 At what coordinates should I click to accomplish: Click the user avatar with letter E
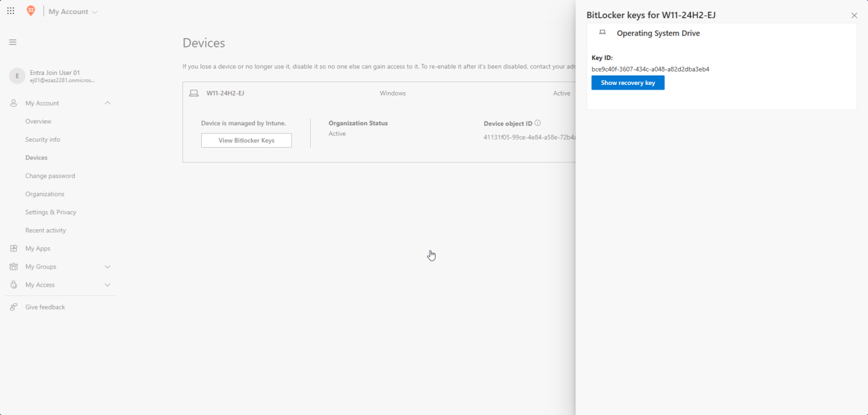17,76
